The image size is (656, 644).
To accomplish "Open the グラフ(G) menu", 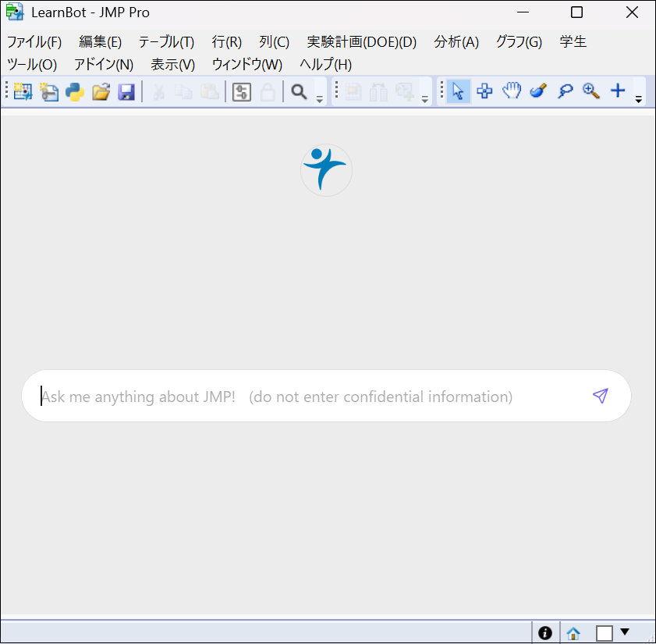I will point(519,42).
